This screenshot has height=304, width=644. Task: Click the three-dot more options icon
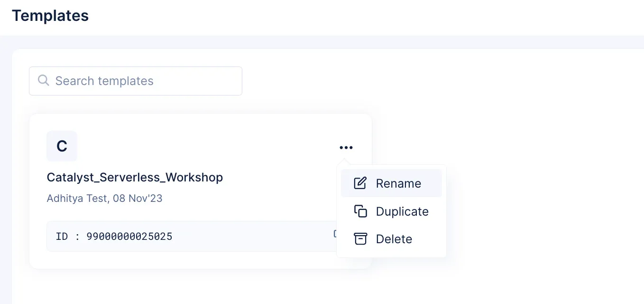coord(346,148)
